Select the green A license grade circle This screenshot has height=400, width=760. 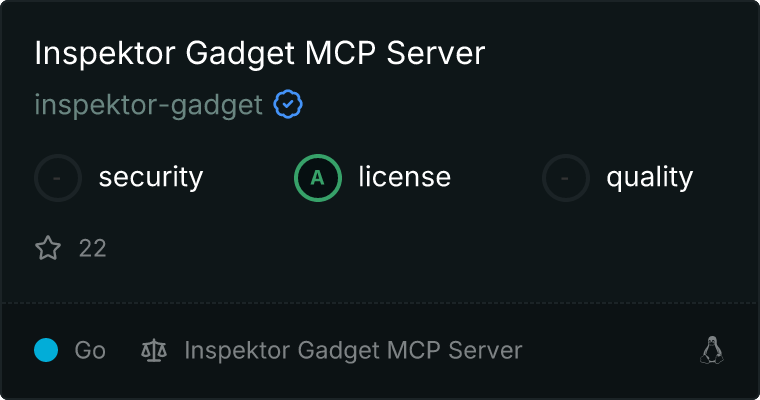(x=318, y=178)
